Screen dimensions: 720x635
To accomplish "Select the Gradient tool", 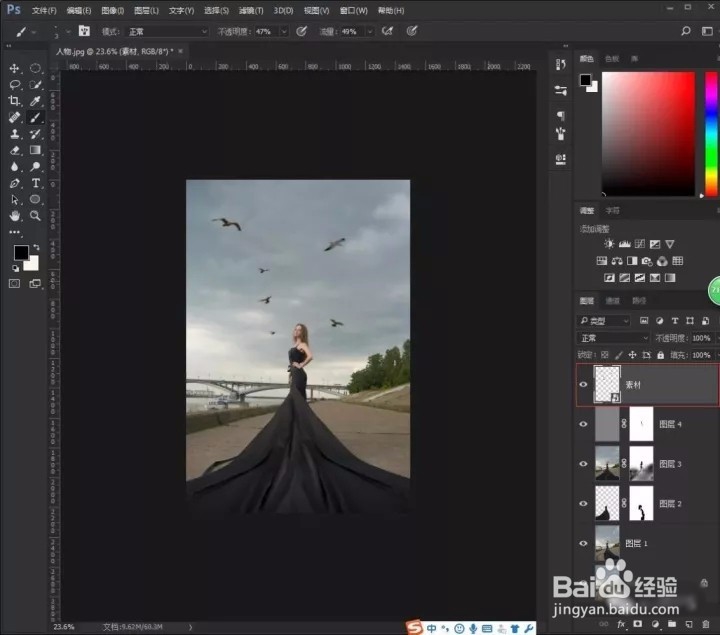I will (x=35, y=150).
